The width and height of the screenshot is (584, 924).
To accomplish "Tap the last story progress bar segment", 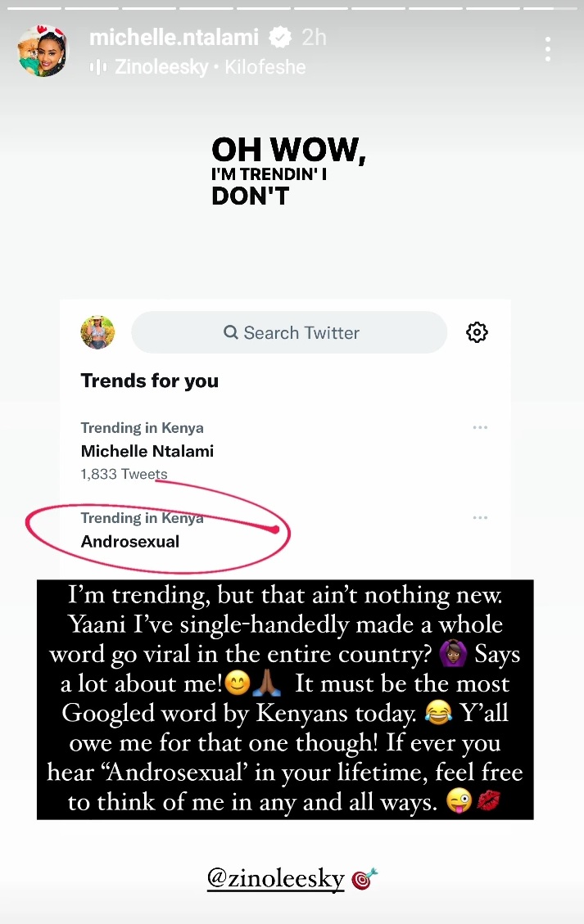I will pyautogui.click(x=550, y=8).
